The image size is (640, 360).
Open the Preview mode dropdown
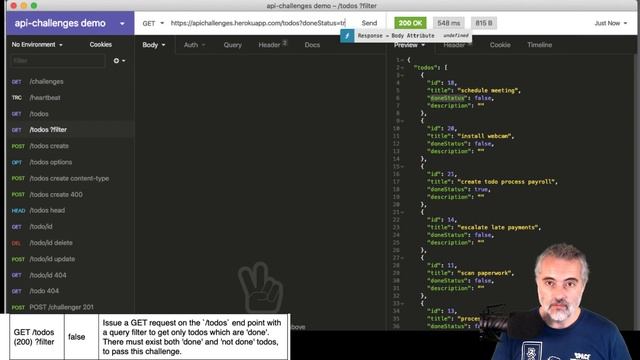[409, 45]
